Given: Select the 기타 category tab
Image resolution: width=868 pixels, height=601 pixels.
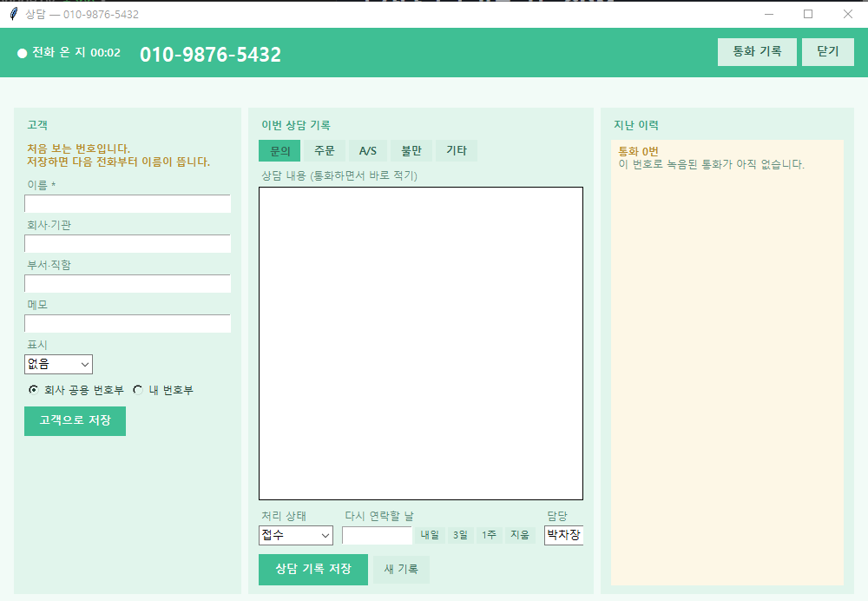Looking at the screenshot, I should 457,150.
